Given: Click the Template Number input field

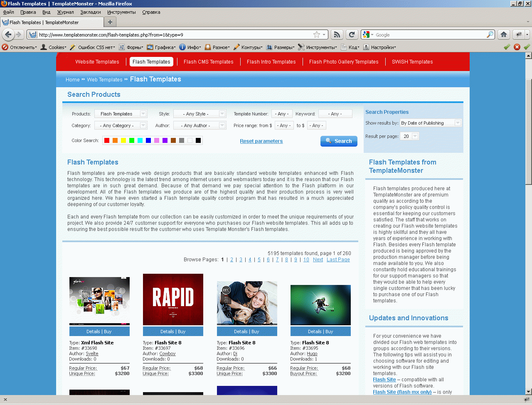Looking at the screenshot, I should [282, 114].
